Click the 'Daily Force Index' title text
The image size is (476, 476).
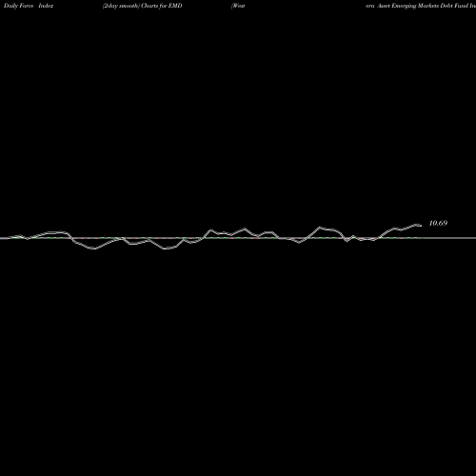(29, 6)
